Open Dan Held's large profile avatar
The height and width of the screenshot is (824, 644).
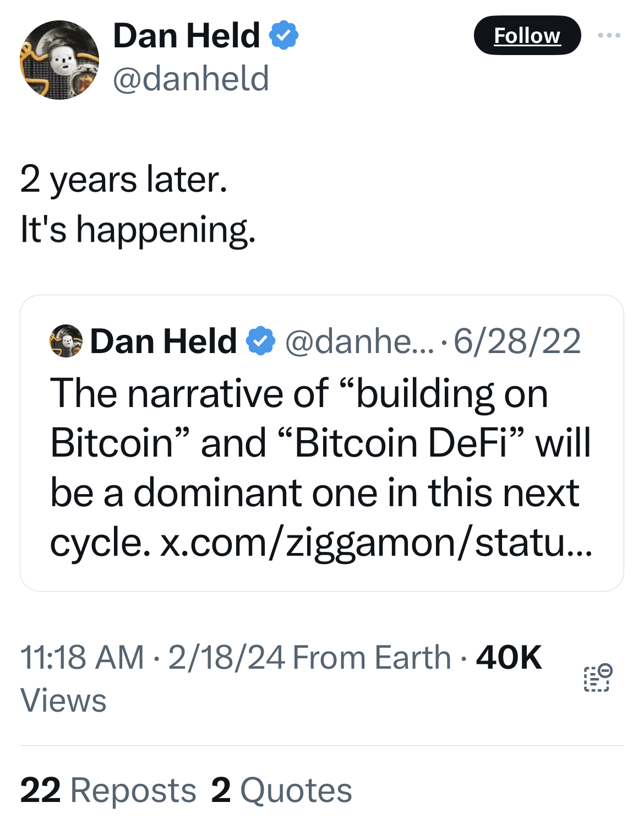click(x=59, y=60)
